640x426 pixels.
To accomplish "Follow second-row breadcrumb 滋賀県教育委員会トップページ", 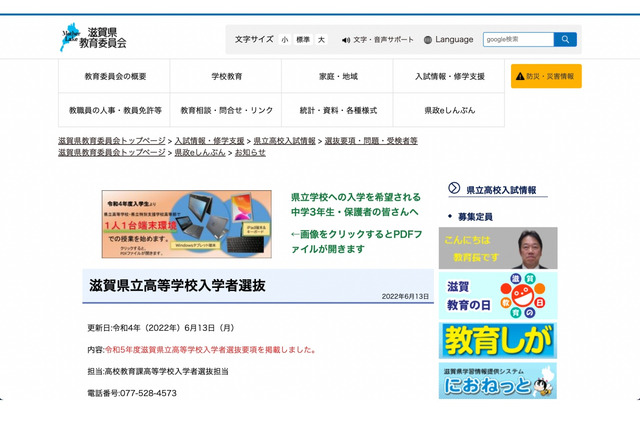I will [x=111, y=153].
